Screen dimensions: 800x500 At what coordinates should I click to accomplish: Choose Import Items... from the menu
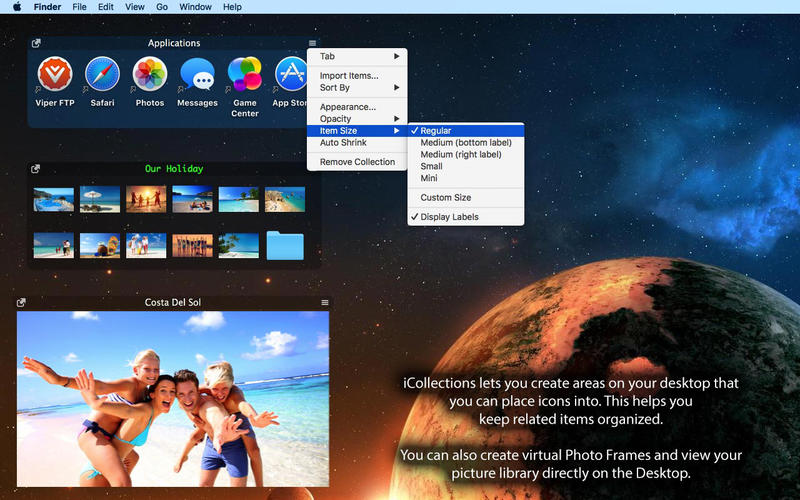click(x=349, y=76)
